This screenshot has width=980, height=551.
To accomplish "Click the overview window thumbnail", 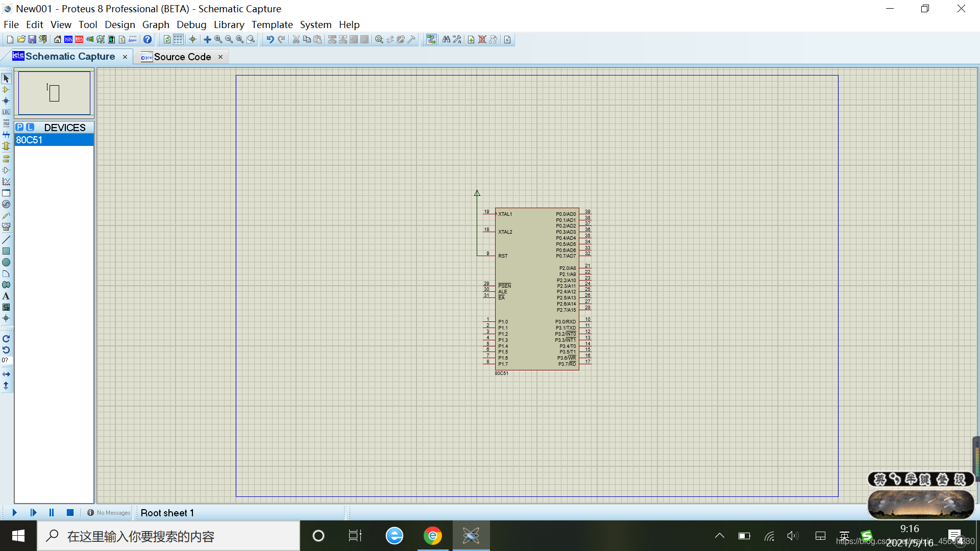I will pos(54,93).
